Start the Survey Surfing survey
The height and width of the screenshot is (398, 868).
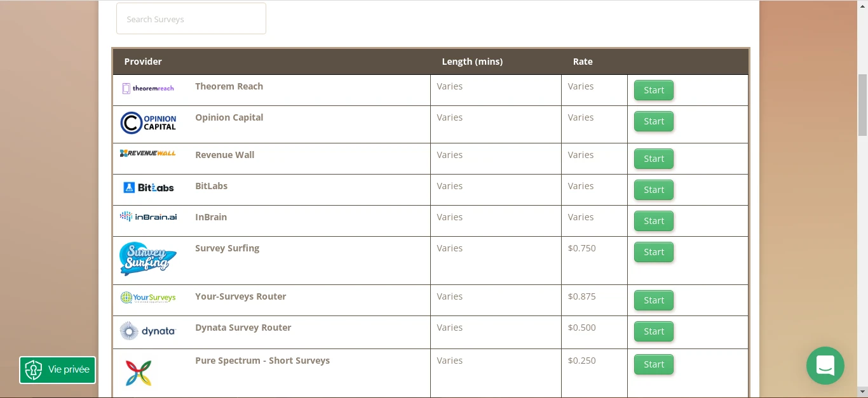click(x=654, y=252)
